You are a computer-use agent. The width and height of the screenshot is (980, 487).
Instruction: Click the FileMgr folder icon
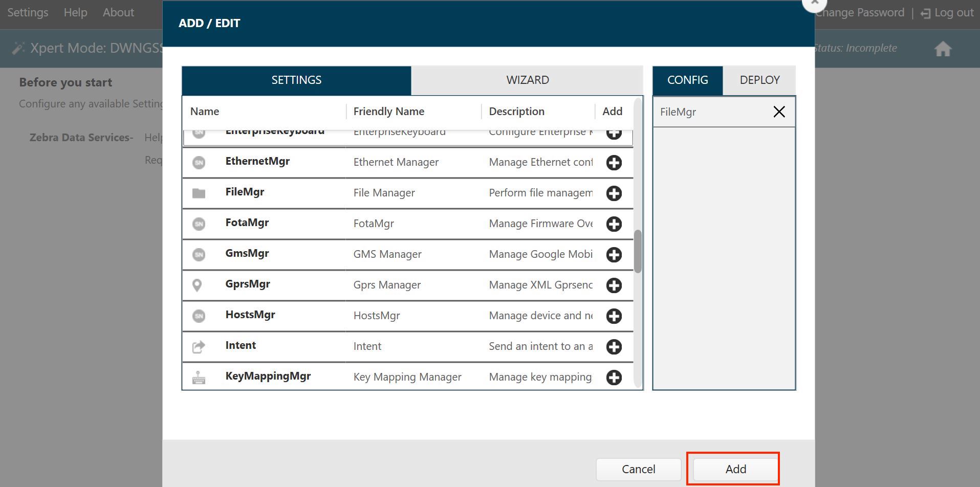[x=199, y=193]
